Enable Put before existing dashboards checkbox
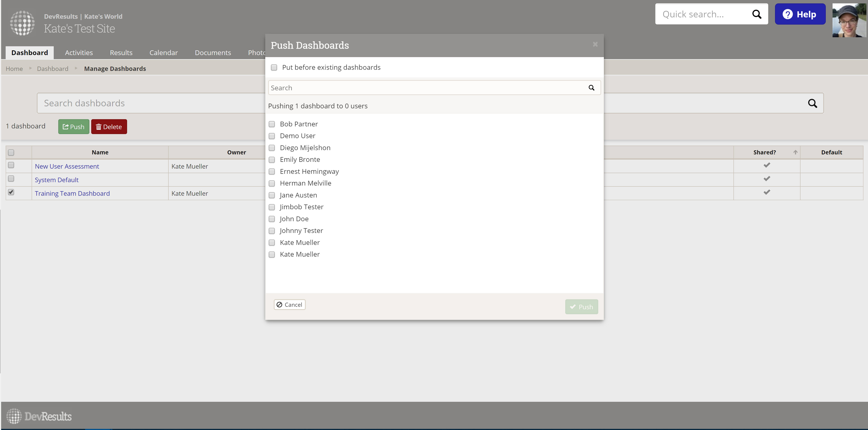 pyautogui.click(x=274, y=67)
